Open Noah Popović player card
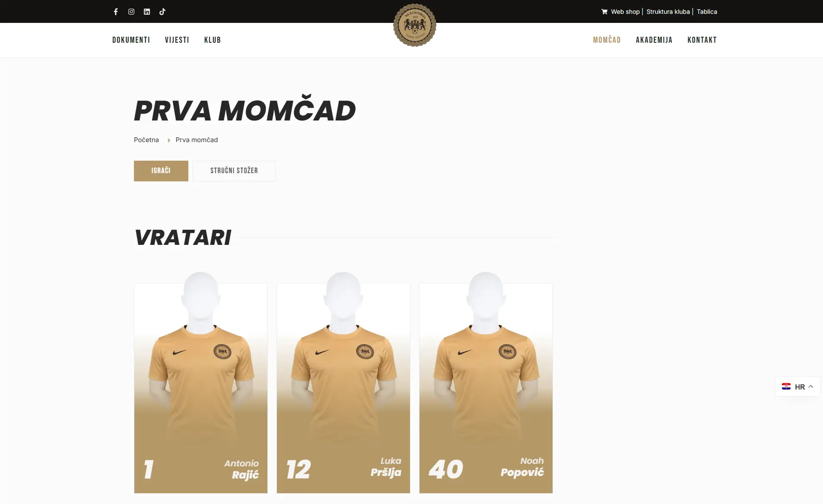 (x=486, y=388)
